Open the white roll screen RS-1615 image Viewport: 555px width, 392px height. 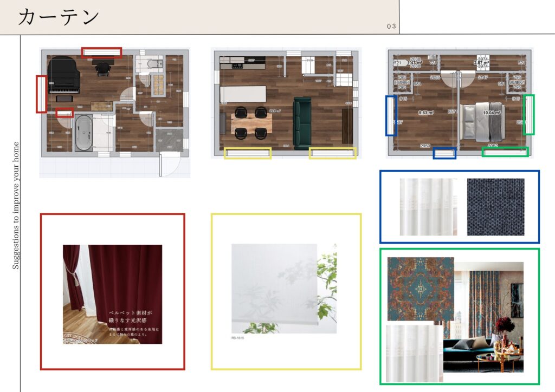284,289
